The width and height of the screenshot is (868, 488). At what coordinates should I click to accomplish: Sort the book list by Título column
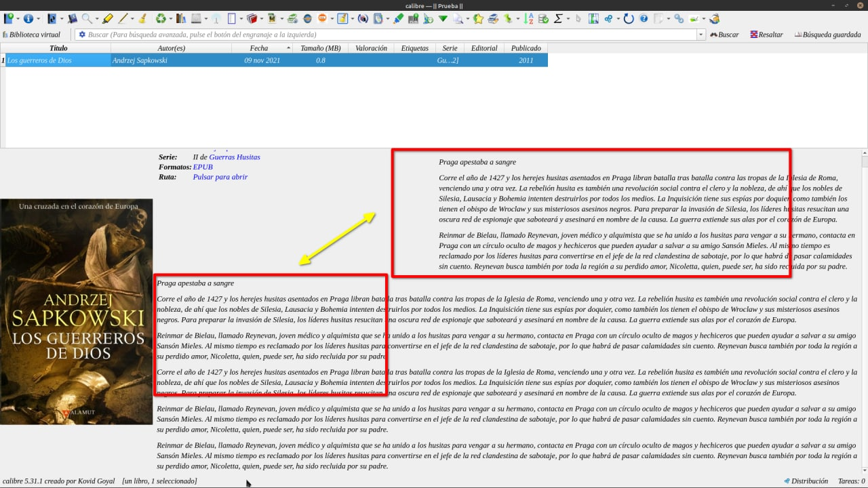coord(58,48)
